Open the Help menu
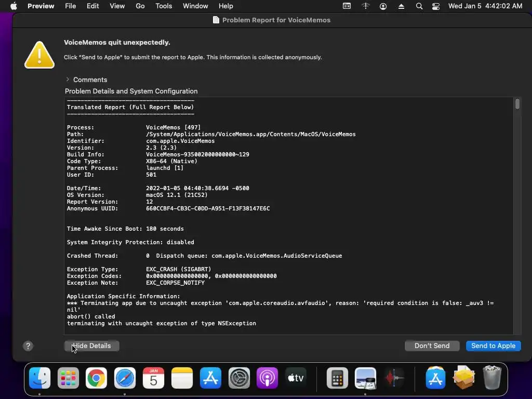 coord(225,6)
